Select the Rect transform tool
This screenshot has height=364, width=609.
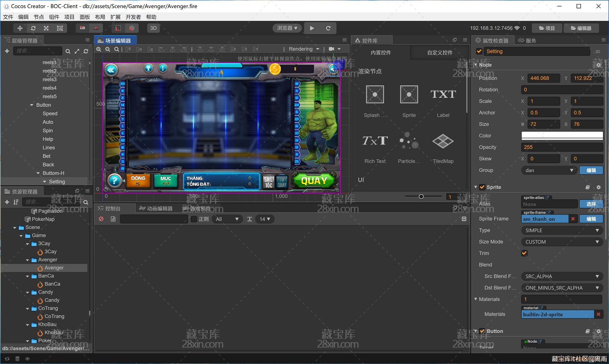point(60,28)
